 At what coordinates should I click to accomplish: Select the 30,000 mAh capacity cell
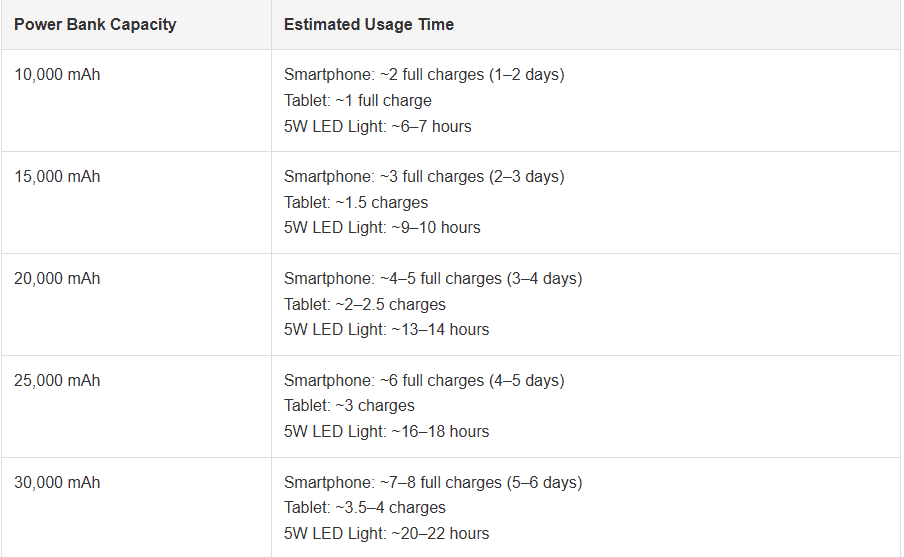pos(57,483)
